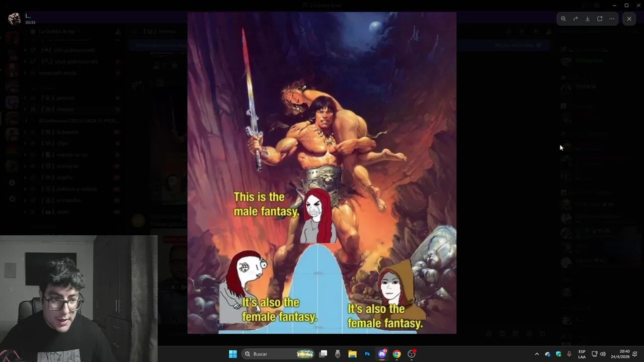
Task: Maximize the Discord window
Action: [x=626, y=5]
